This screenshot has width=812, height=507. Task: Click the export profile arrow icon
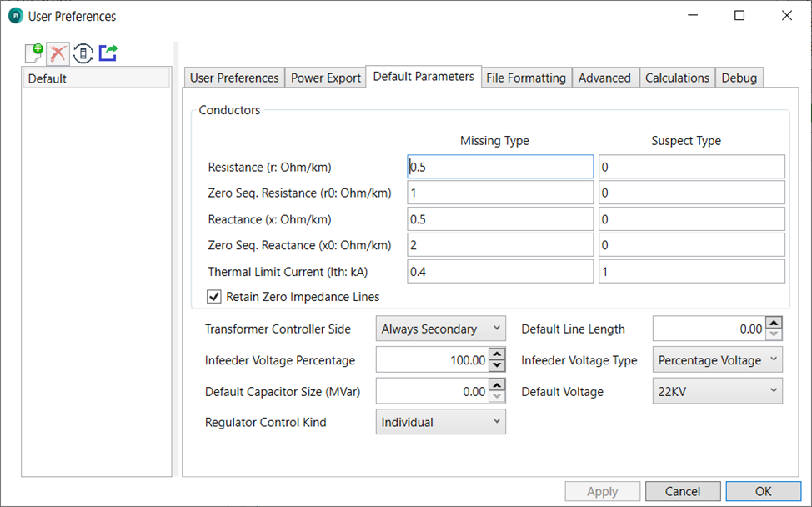pyautogui.click(x=108, y=53)
